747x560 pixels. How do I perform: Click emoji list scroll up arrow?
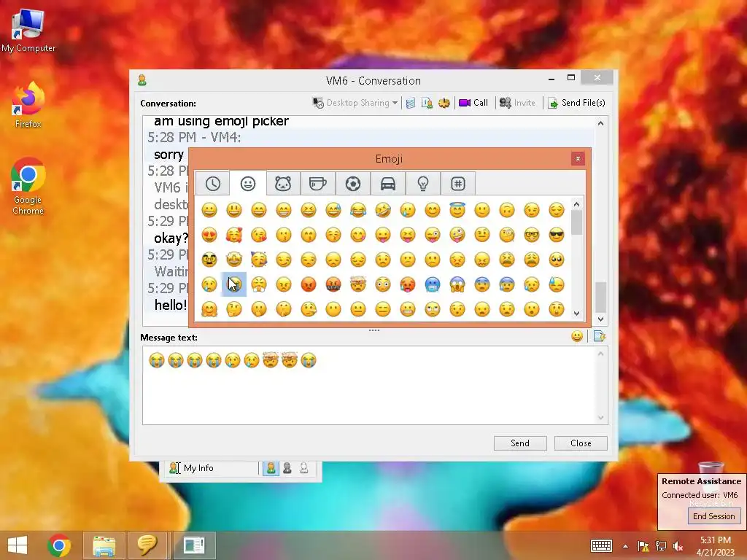coord(577,205)
